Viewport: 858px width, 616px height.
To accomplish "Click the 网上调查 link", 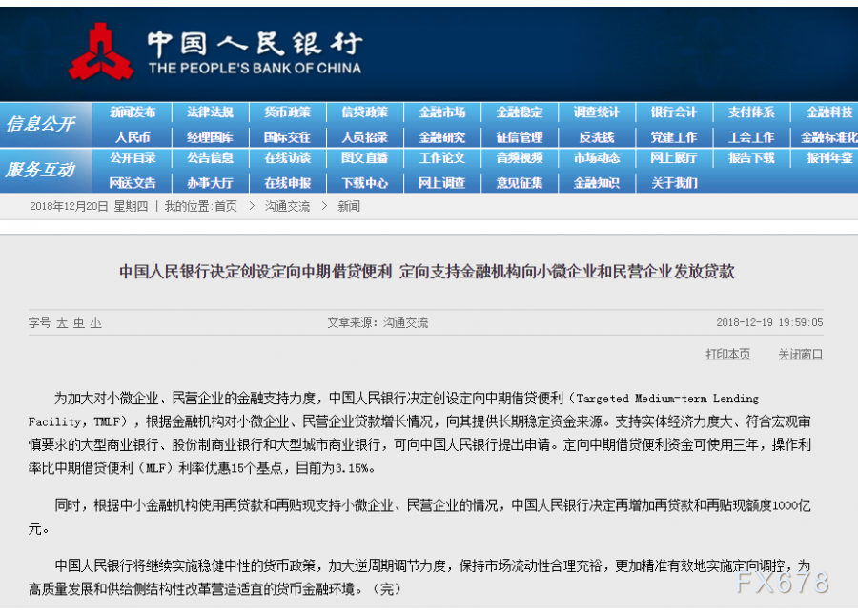I will click(x=442, y=183).
